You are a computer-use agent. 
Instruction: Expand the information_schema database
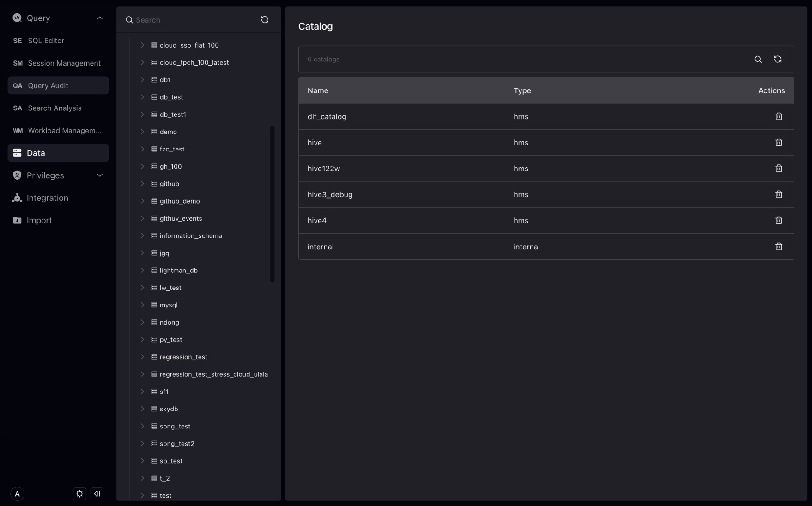[x=142, y=236]
